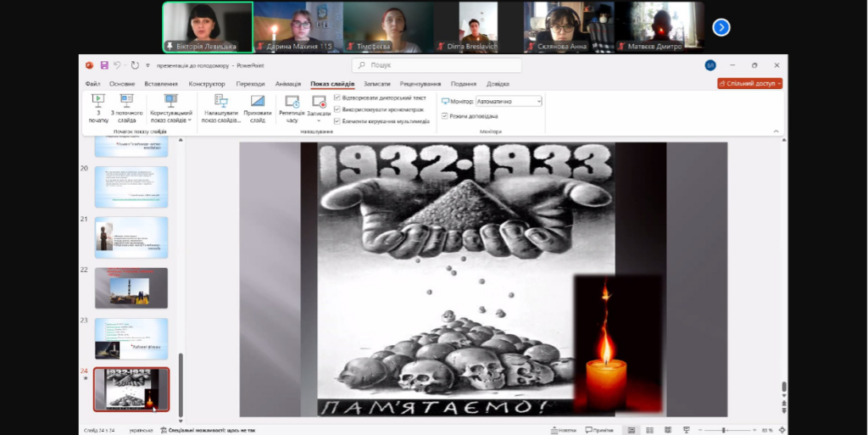Switch to Slide Sorter view icon
Image resolution: width=868 pixels, height=435 pixels.
point(650,430)
